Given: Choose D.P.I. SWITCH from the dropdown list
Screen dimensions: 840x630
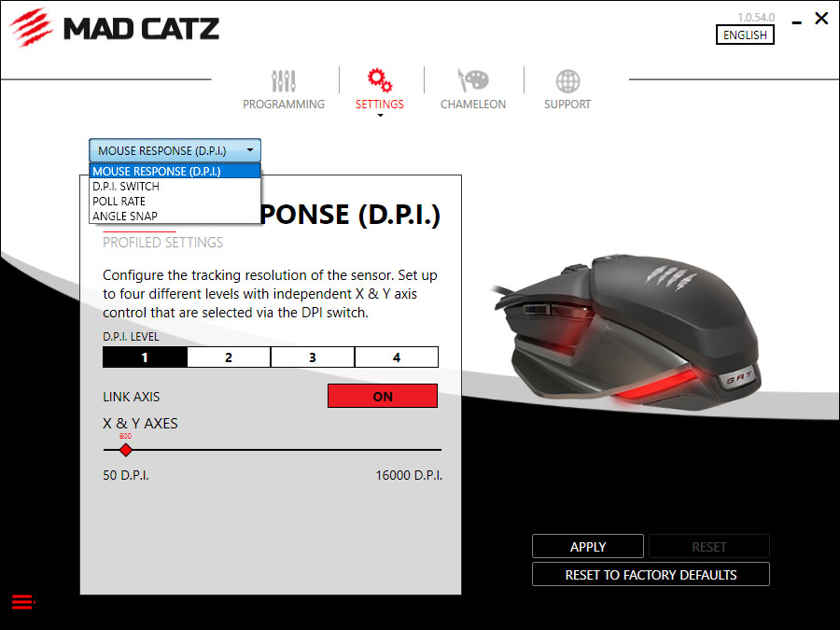Looking at the screenshot, I should 175,187.
